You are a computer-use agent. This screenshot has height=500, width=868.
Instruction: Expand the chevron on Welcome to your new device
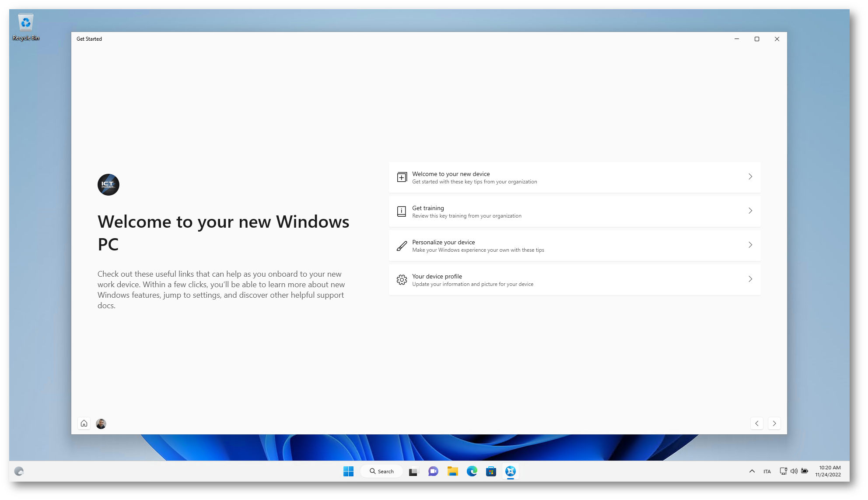pyautogui.click(x=750, y=176)
